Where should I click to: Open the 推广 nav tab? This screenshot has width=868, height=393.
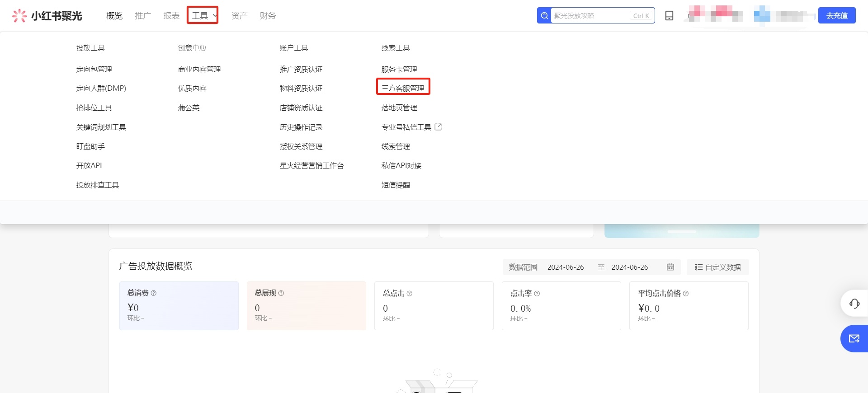(143, 16)
